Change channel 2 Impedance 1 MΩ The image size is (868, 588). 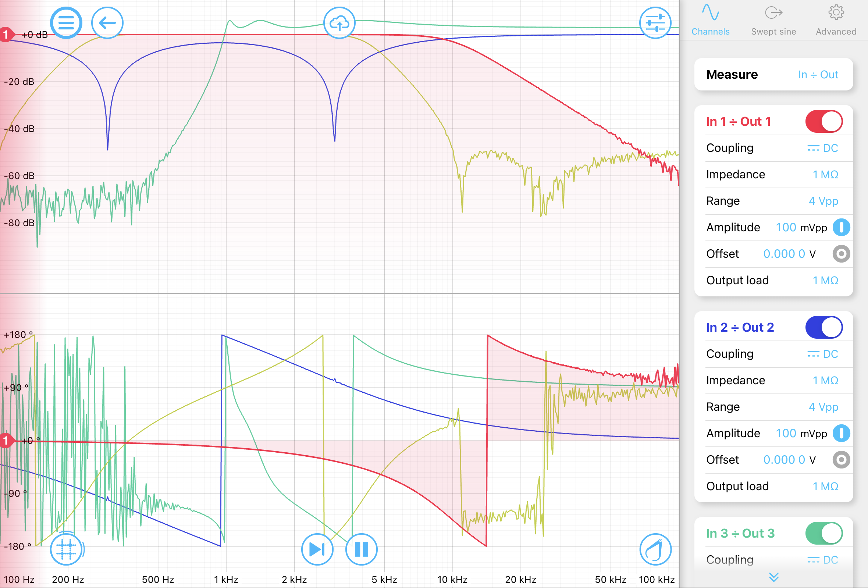773,381
